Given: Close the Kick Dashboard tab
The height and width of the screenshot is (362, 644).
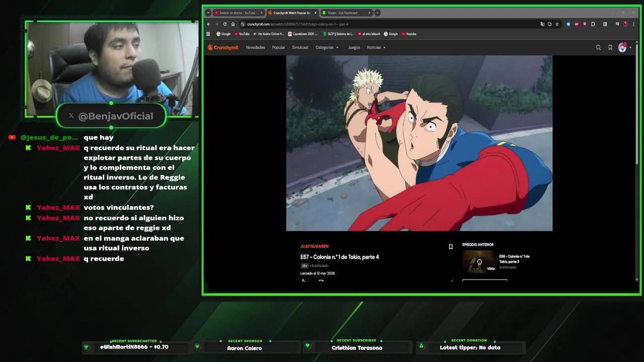Looking at the screenshot, I should point(369,13).
